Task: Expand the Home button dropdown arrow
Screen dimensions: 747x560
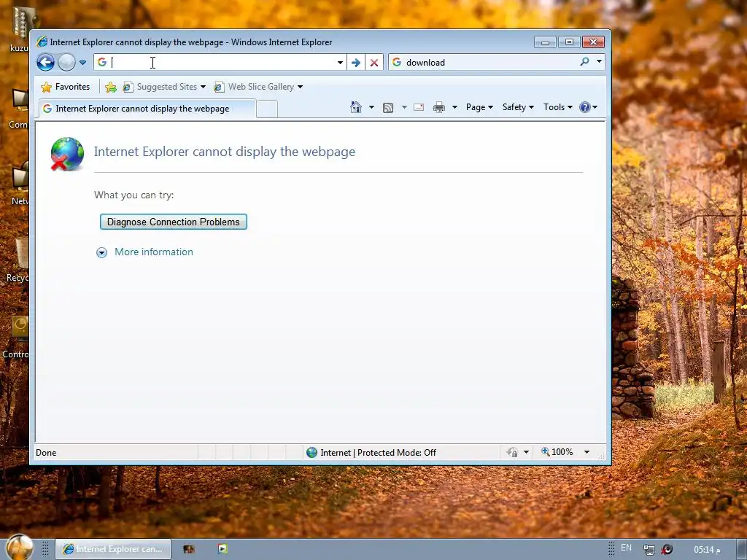Action: point(371,107)
